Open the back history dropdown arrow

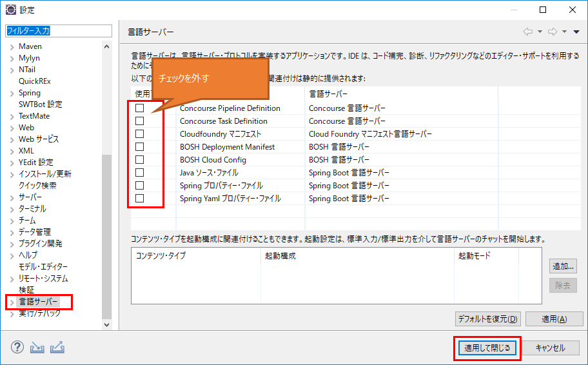540,32
